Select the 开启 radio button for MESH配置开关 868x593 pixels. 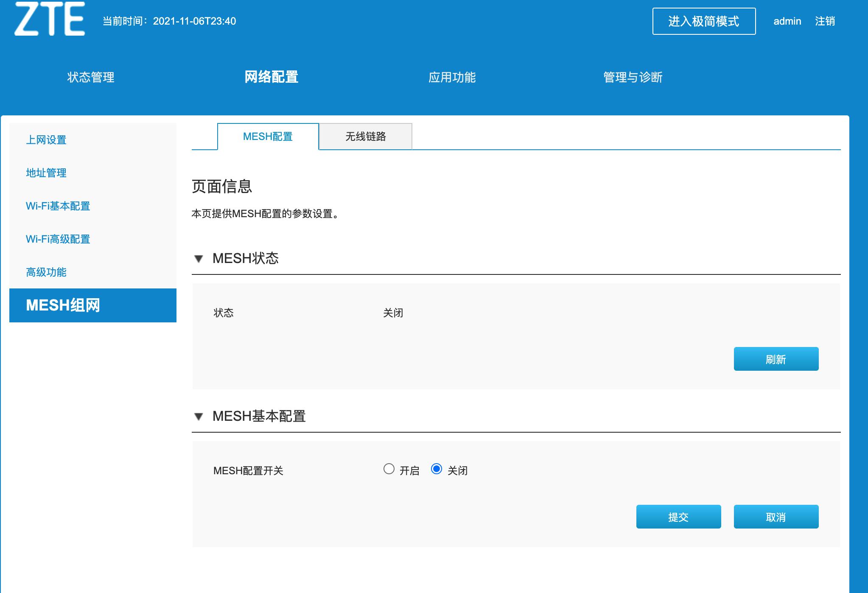click(x=389, y=470)
